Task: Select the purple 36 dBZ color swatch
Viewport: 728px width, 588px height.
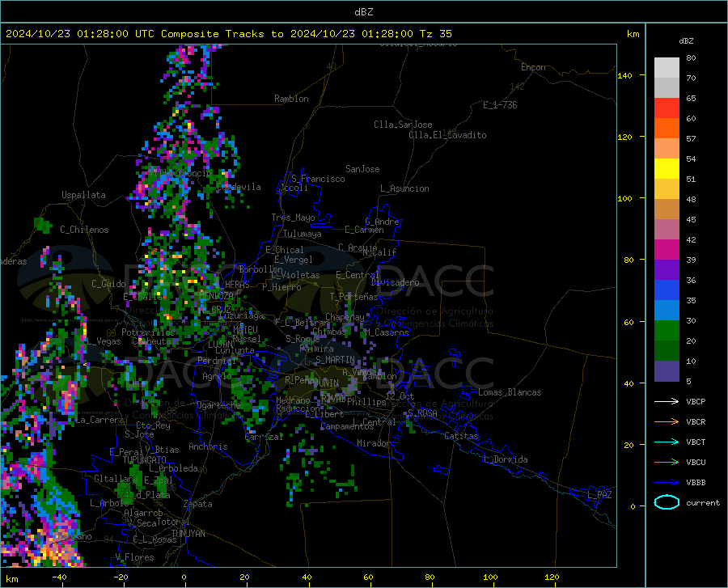Action: click(667, 270)
